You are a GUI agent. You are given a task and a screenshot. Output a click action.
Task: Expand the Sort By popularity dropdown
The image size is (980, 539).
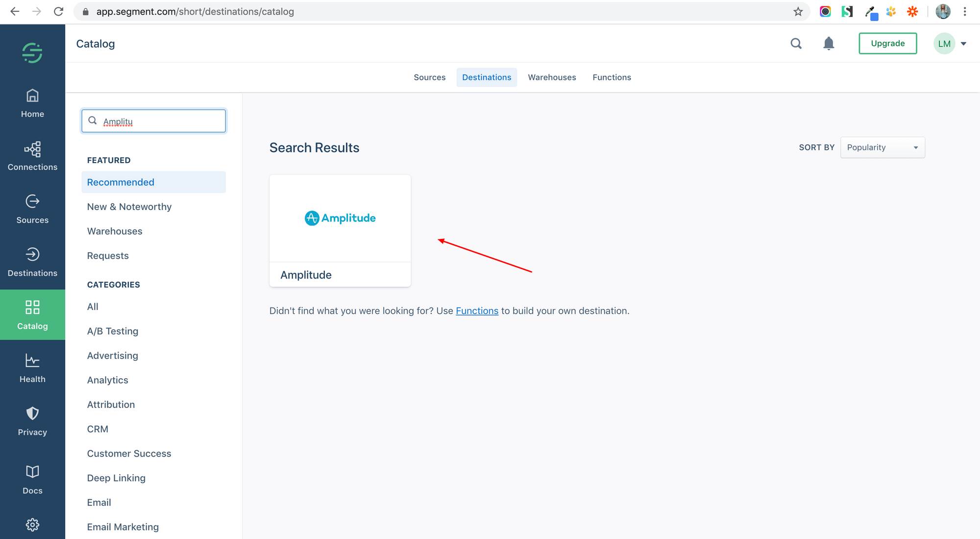click(x=883, y=147)
